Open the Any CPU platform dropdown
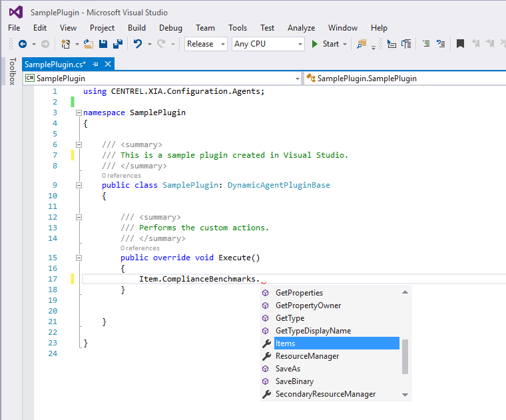Screen dimensions: 506x420 coord(268,44)
